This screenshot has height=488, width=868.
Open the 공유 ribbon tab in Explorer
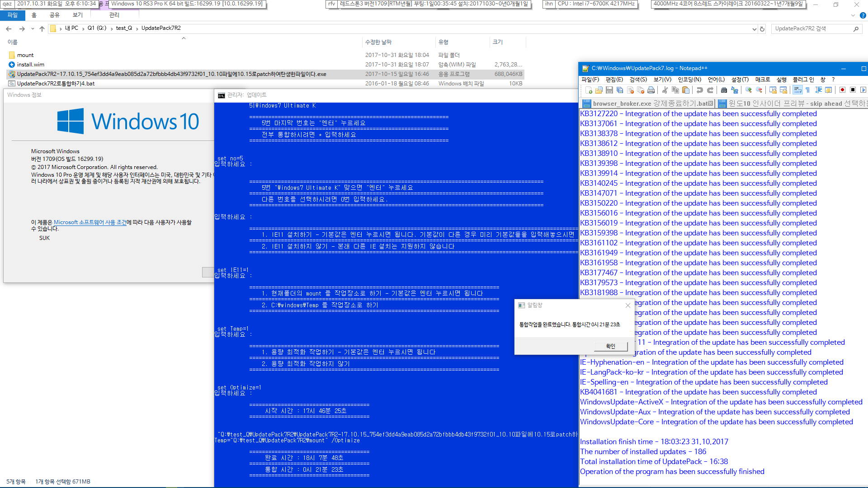[x=54, y=15]
